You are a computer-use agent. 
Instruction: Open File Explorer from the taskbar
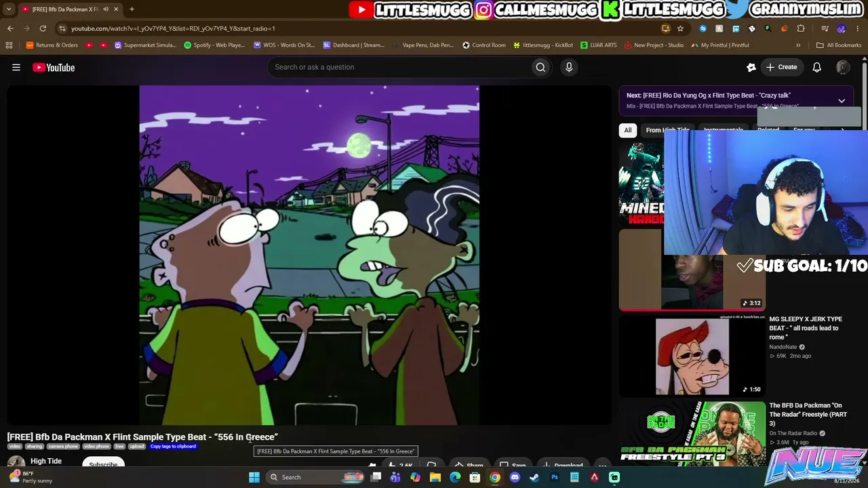435,477
